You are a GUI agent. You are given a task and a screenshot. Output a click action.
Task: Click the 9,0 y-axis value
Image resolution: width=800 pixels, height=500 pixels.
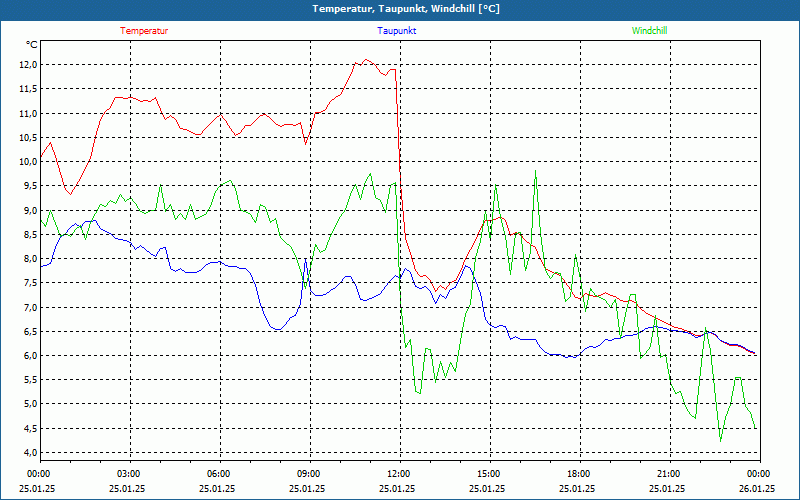click(x=31, y=210)
